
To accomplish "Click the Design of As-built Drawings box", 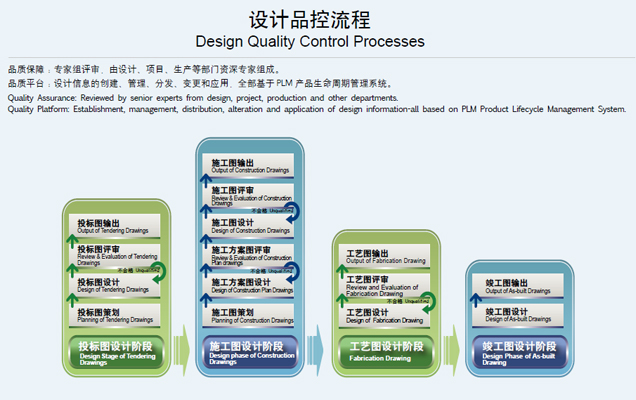I will (518, 315).
